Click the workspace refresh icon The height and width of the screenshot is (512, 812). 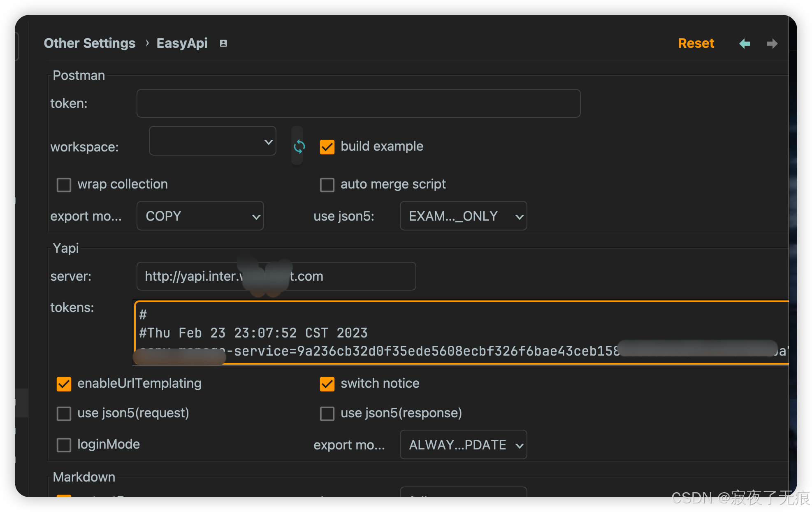pos(299,147)
